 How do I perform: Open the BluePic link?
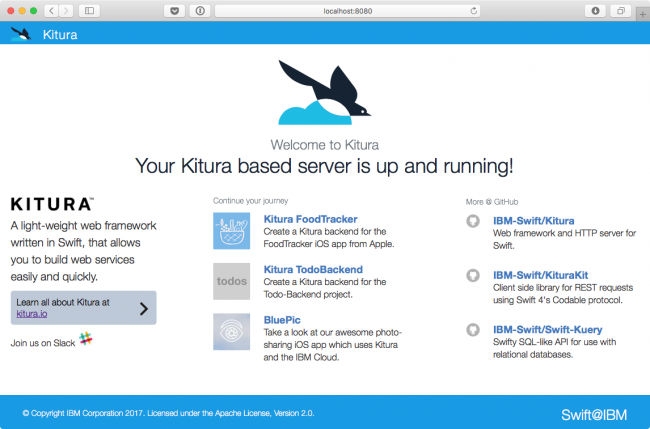(x=282, y=320)
